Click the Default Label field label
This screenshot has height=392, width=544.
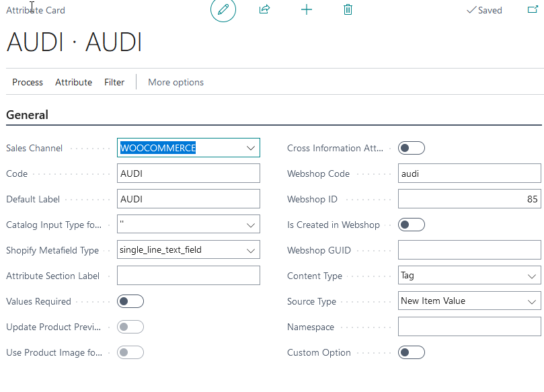tap(33, 200)
